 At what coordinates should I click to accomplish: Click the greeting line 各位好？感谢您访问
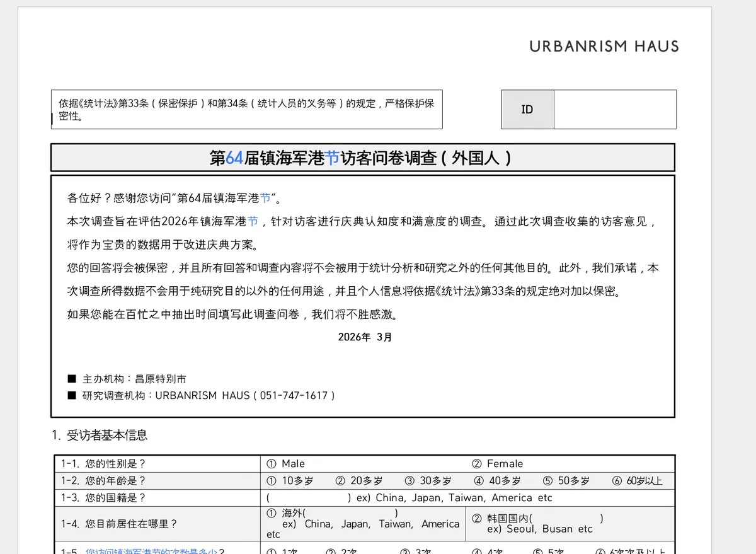coord(175,199)
